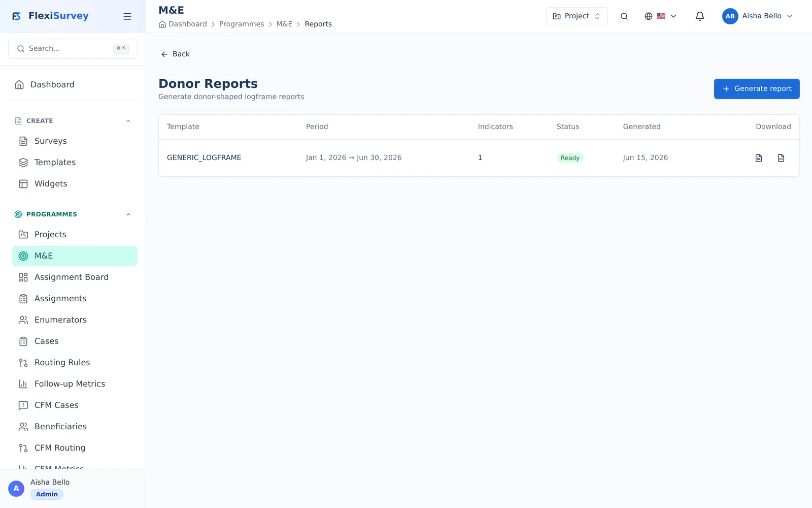The image size is (812, 508).
Task: Click the Reports breadcrumb
Action: pos(318,24)
